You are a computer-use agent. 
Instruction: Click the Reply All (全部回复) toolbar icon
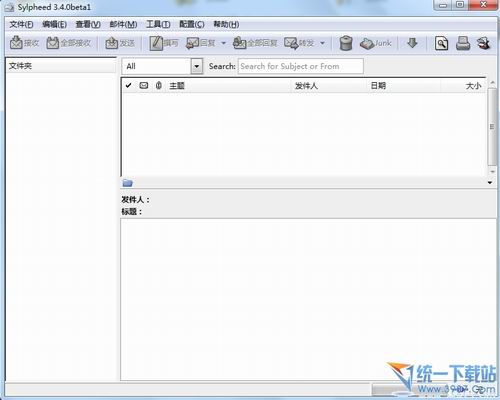239,43
